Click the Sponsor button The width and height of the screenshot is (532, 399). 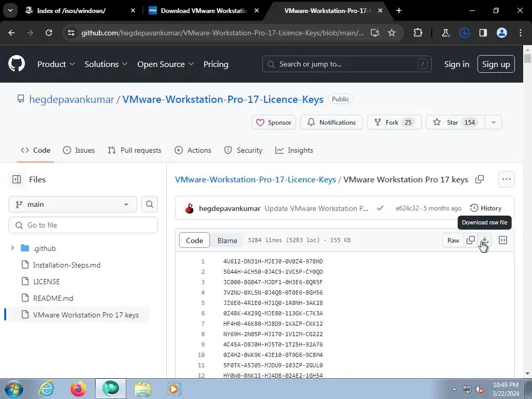tap(274, 123)
